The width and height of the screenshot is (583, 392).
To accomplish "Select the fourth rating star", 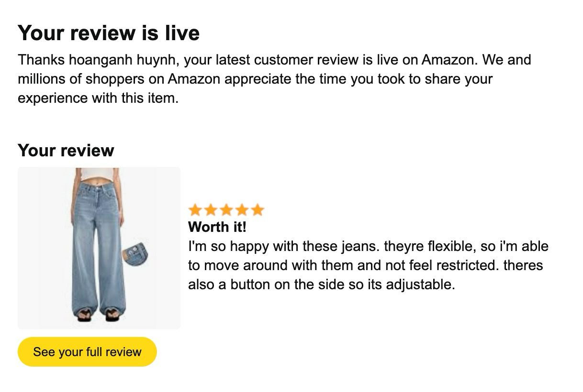I will tap(242, 210).
